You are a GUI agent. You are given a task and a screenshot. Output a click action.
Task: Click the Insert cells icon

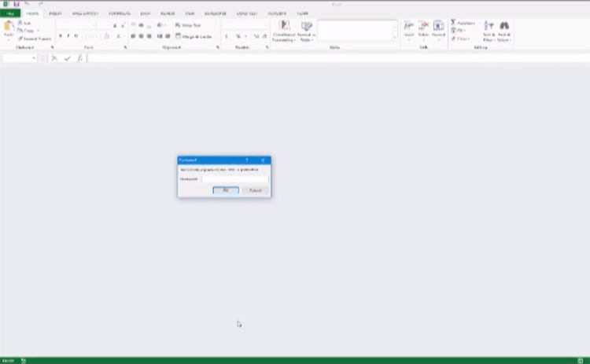click(409, 26)
